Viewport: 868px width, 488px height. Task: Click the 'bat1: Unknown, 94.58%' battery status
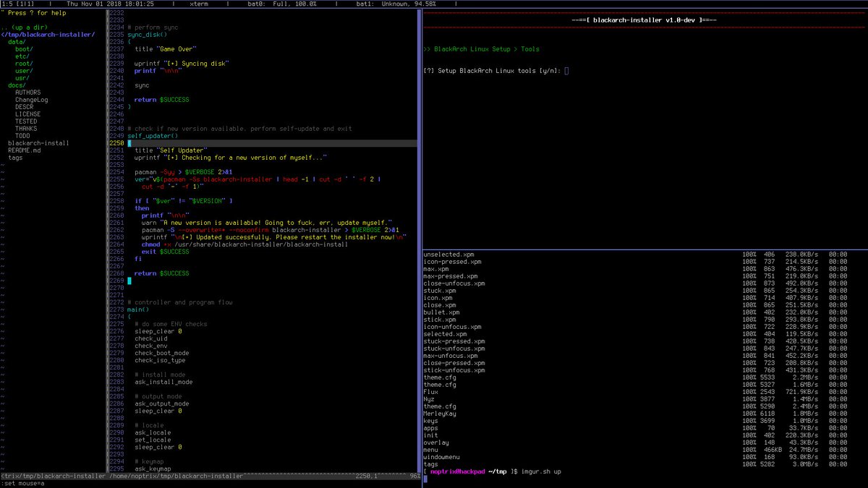click(396, 4)
